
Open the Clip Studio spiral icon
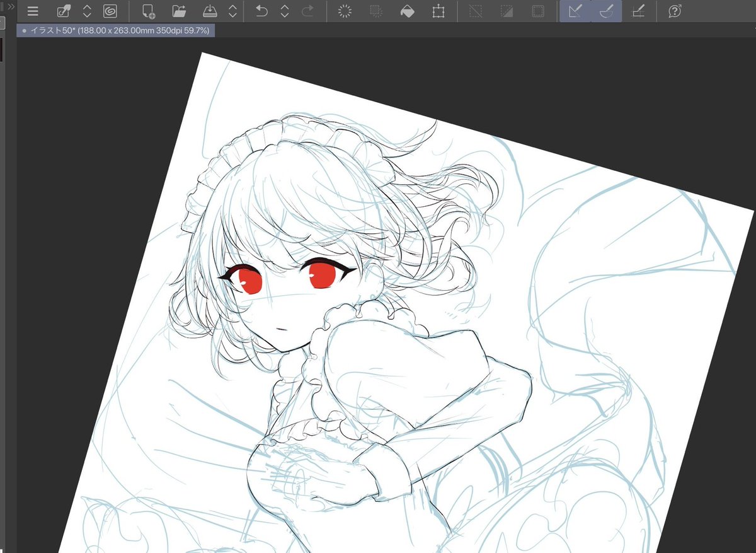[110, 11]
